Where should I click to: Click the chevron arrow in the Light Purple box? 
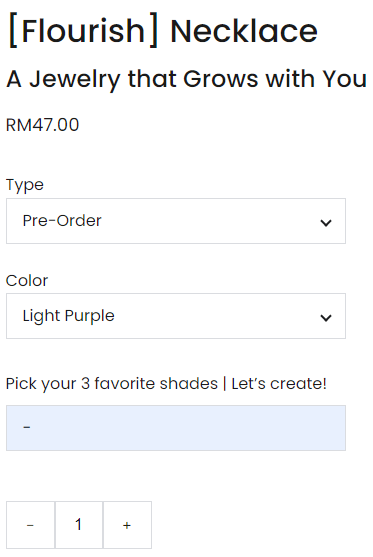(x=326, y=318)
